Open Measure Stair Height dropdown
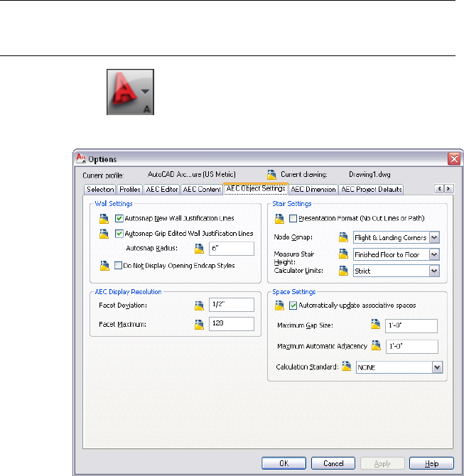 435,254
